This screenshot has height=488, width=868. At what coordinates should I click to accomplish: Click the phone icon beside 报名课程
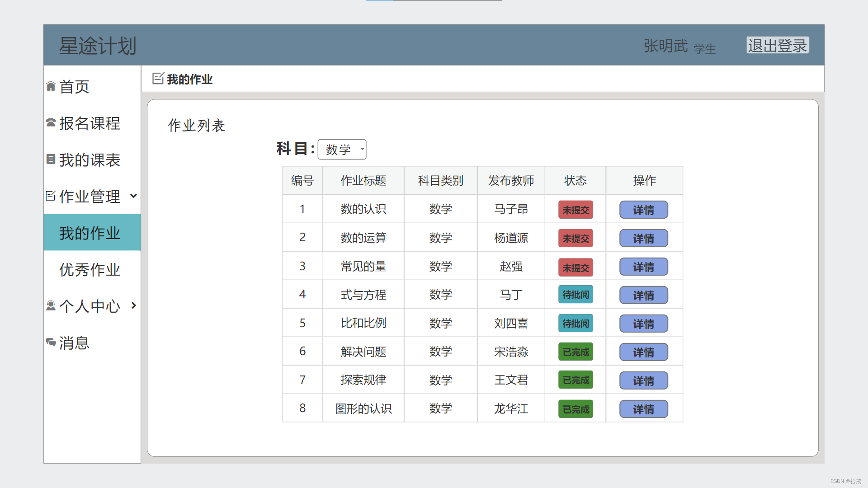click(x=51, y=122)
